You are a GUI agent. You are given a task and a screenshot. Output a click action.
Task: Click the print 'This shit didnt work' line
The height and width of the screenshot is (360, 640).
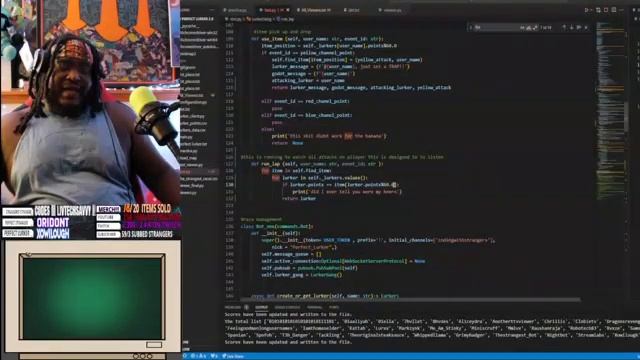[329, 136]
